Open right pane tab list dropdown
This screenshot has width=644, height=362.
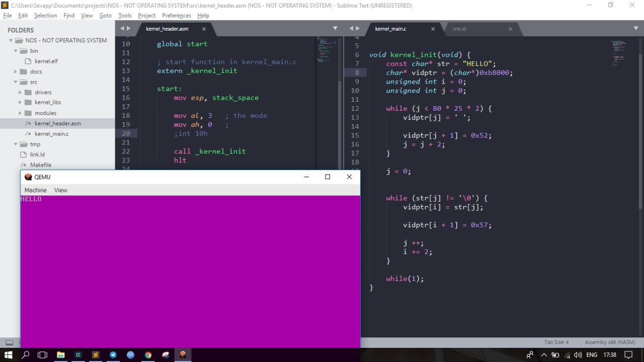(636, 28)
